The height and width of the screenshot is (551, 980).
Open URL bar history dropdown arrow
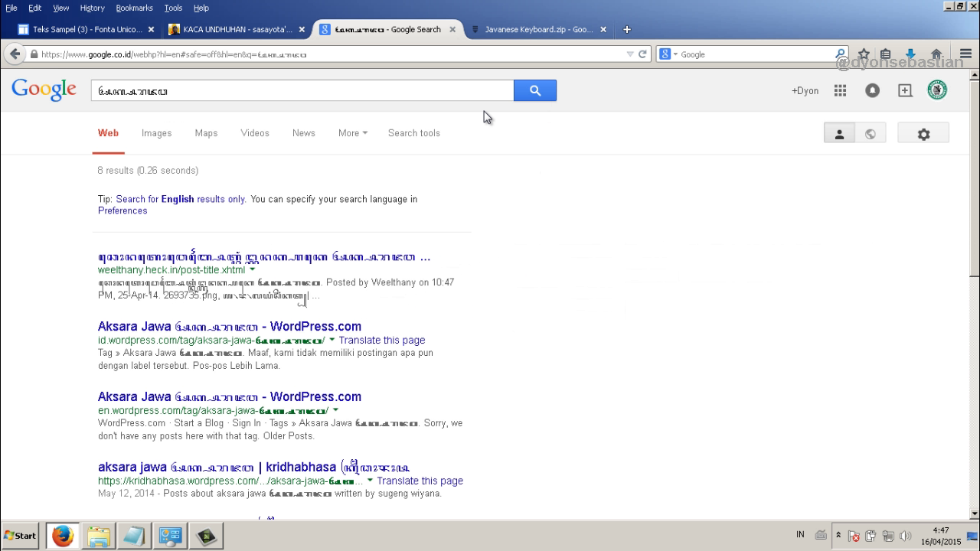coord(630,54)
